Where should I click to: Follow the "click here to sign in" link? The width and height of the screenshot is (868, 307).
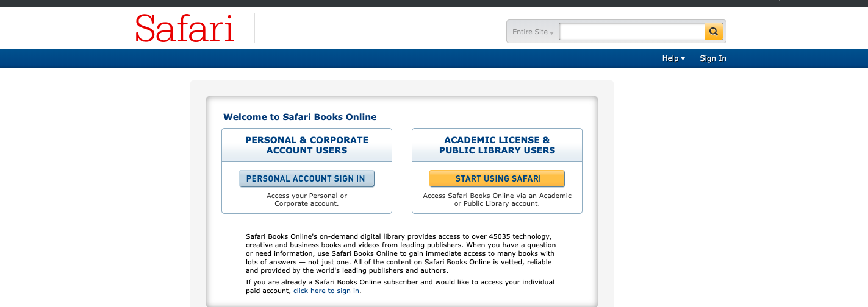click(326, 291)
